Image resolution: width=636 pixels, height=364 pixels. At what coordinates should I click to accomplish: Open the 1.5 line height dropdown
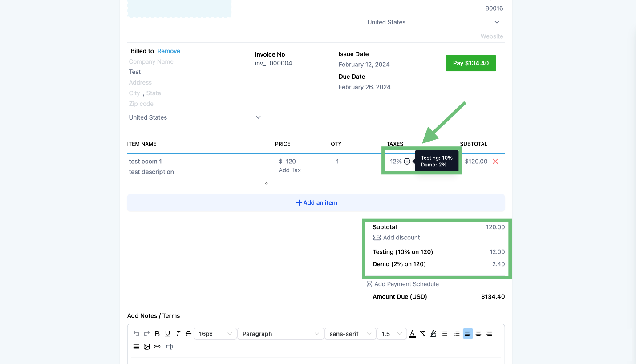[x=392, y=334]
